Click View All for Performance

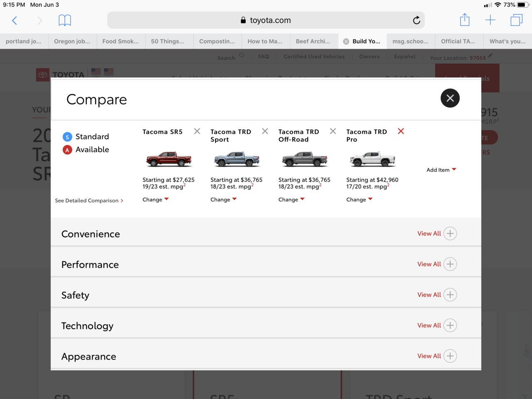(429, 264)
